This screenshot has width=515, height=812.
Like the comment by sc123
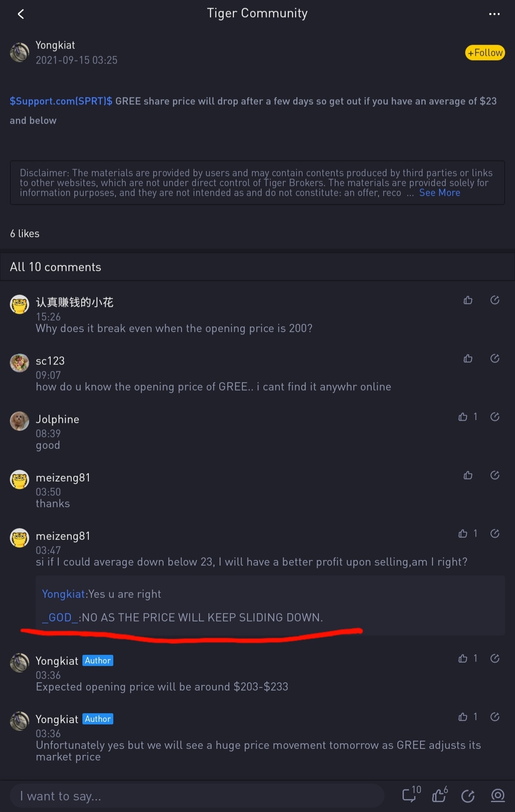468,358
